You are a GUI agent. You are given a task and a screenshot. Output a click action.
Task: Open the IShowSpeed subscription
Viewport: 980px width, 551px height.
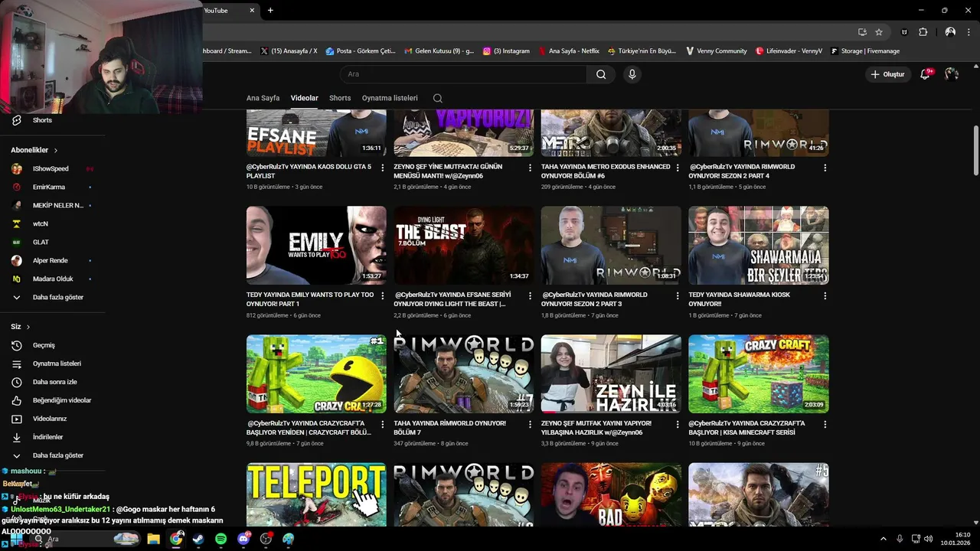coord(52,168)
